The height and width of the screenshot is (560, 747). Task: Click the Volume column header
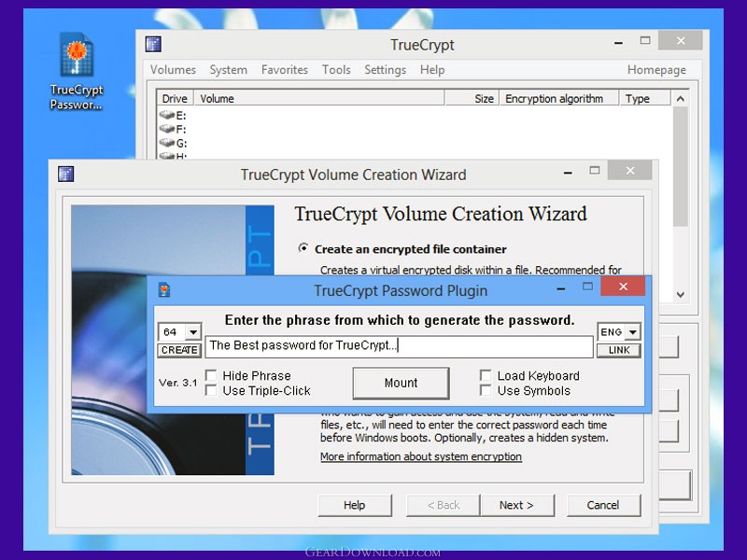point(318,98)
